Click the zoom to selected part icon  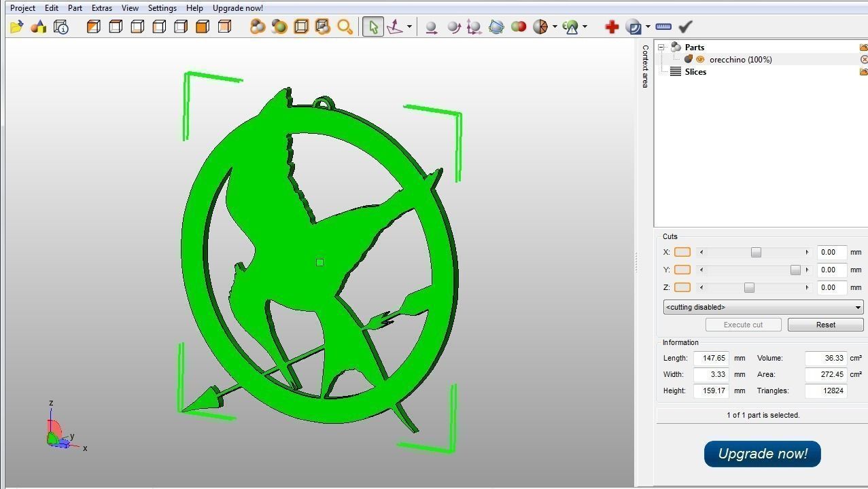click(x=279, y=26)
